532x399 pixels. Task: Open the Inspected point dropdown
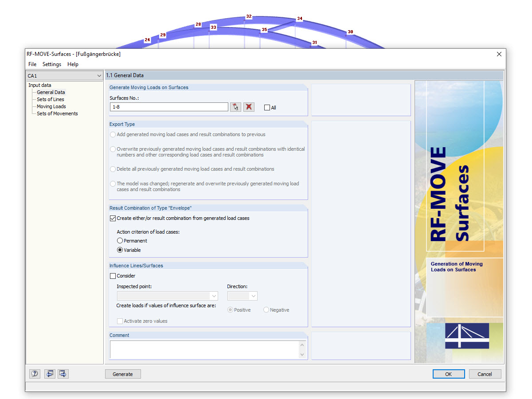click(x=215, y=296)
